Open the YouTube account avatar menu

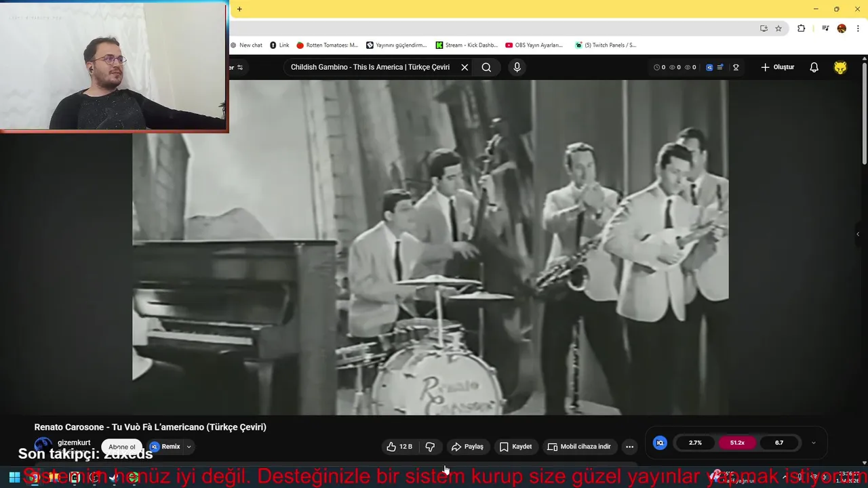(x=840, y=67)
